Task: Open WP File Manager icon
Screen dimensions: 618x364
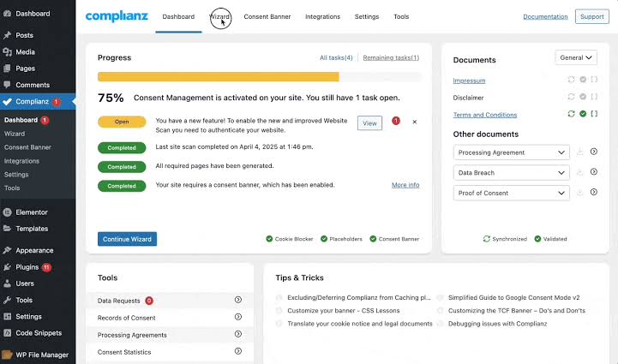Action: tap(7, 355)
